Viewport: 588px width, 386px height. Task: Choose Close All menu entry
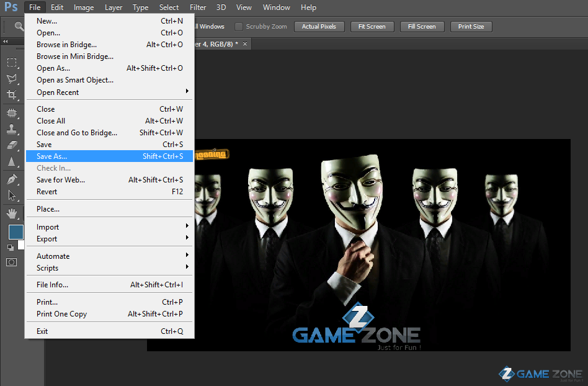(110, 121)
